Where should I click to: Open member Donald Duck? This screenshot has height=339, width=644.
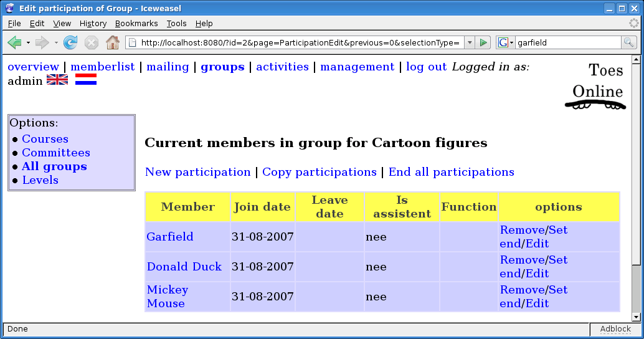click(x=184, y=267)
